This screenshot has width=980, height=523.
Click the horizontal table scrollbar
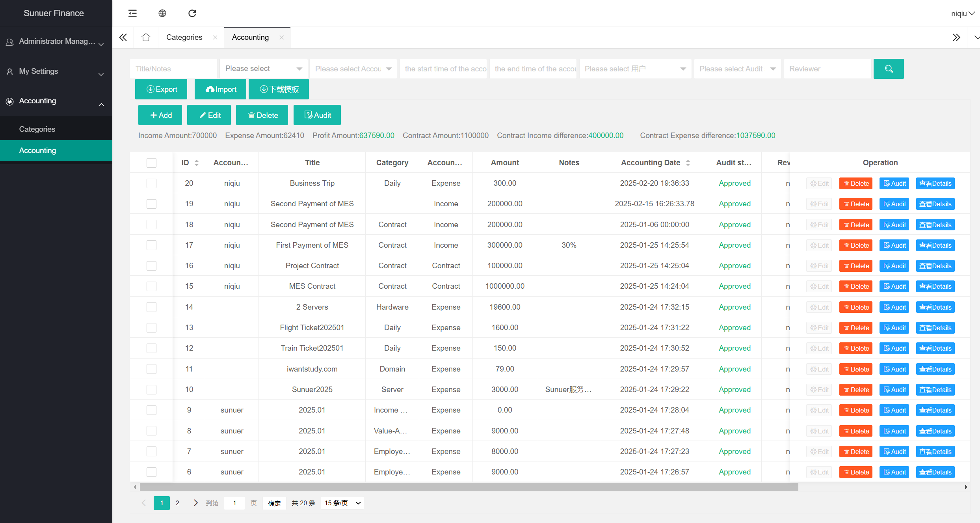pyautogui.click(x=469, y=487)
